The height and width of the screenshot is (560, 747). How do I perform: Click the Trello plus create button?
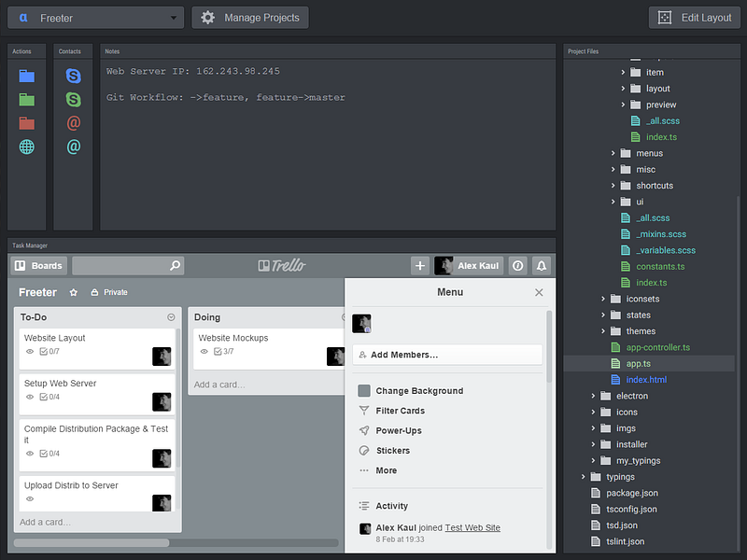click(x=419, y=266)
